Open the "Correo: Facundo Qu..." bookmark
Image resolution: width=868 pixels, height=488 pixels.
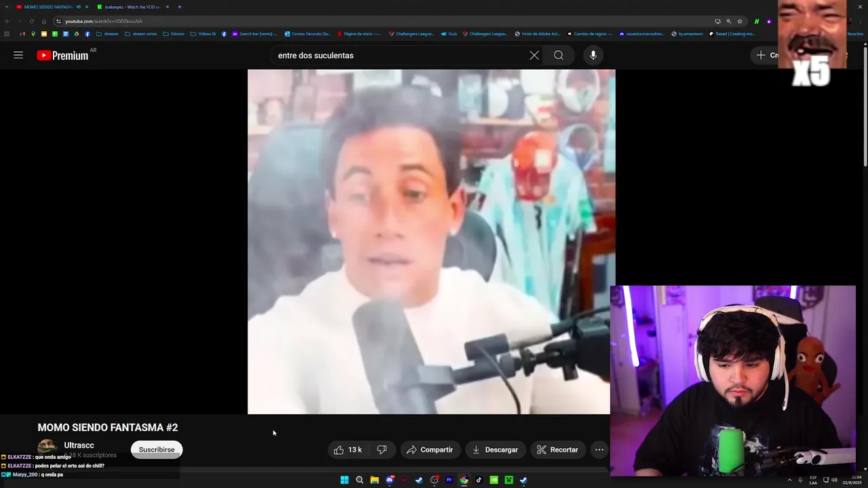307,34
